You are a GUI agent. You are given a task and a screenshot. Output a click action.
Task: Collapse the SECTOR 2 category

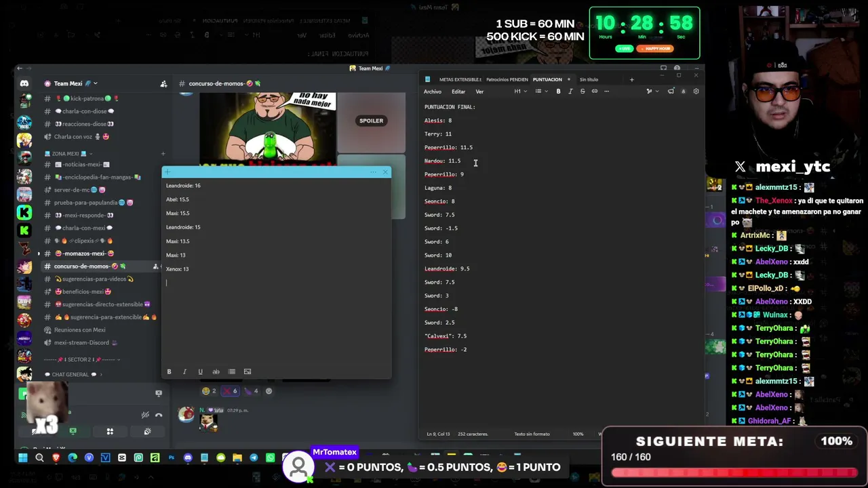pos(82,359)
